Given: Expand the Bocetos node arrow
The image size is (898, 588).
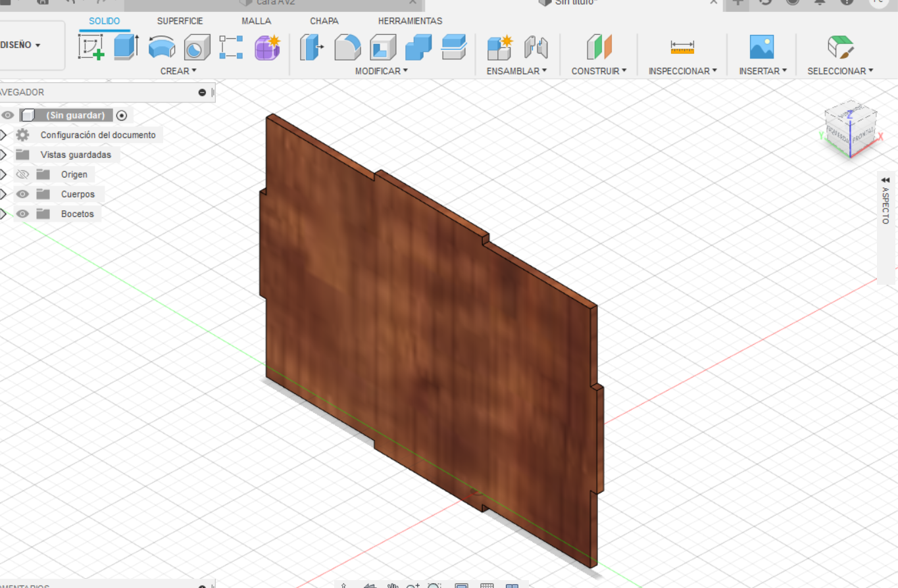Looking at the screenshot, I should 3,214.
